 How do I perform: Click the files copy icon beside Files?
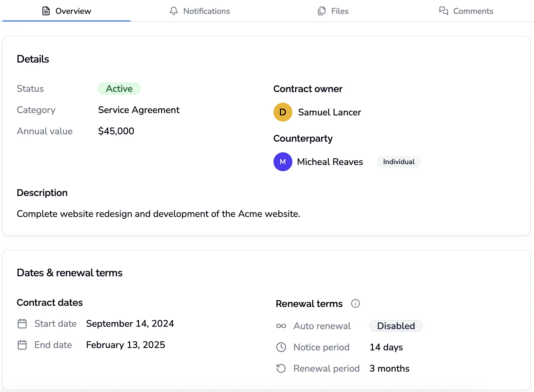click(321, 11)
